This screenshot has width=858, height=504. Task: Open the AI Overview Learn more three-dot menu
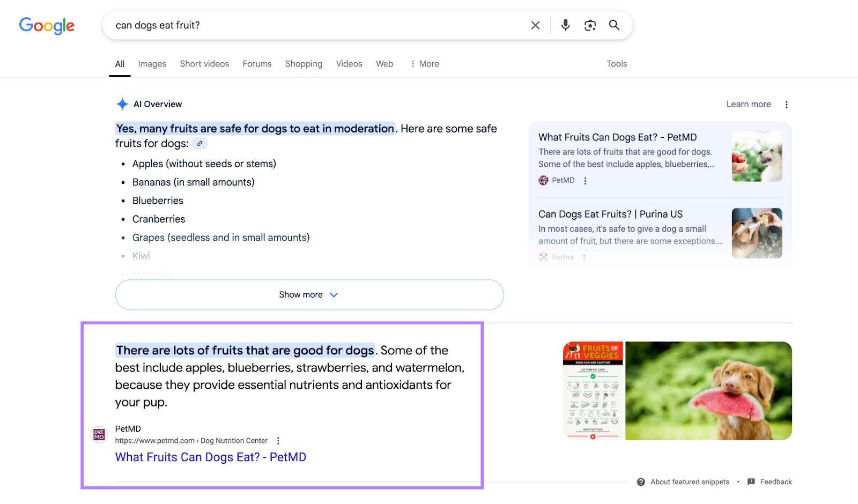[x=787, y=104]
